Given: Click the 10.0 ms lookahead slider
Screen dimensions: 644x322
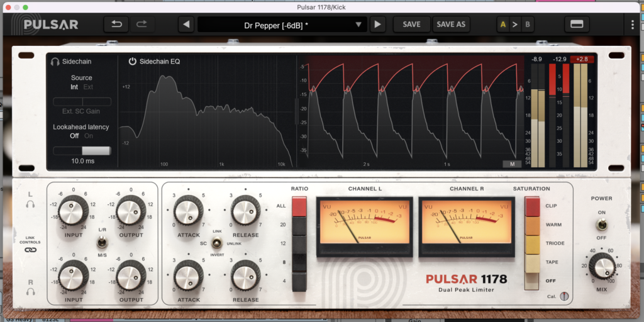Looking at the screenshot, I should coord(82,151).
